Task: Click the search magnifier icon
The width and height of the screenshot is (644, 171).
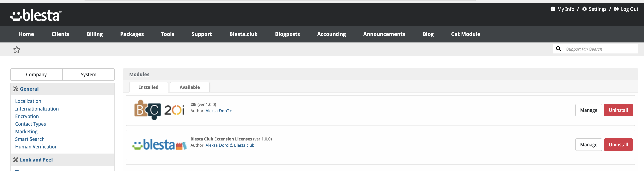Action: tap(559, 49)
